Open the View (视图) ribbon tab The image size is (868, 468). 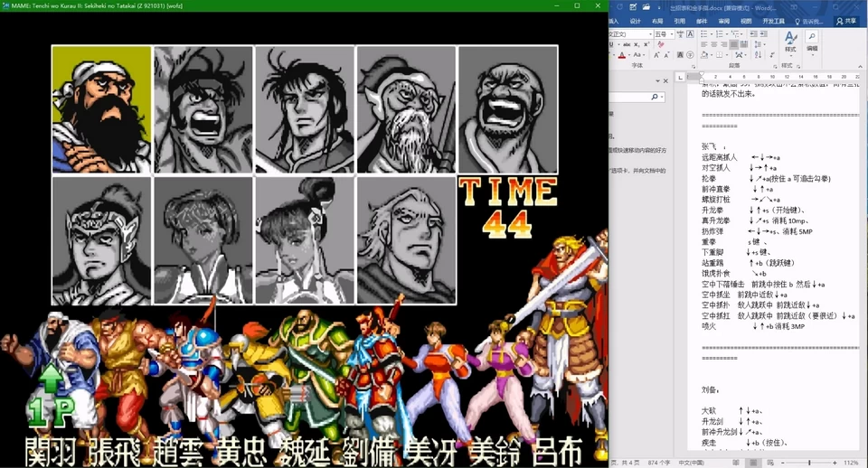(x=746, y=21)
